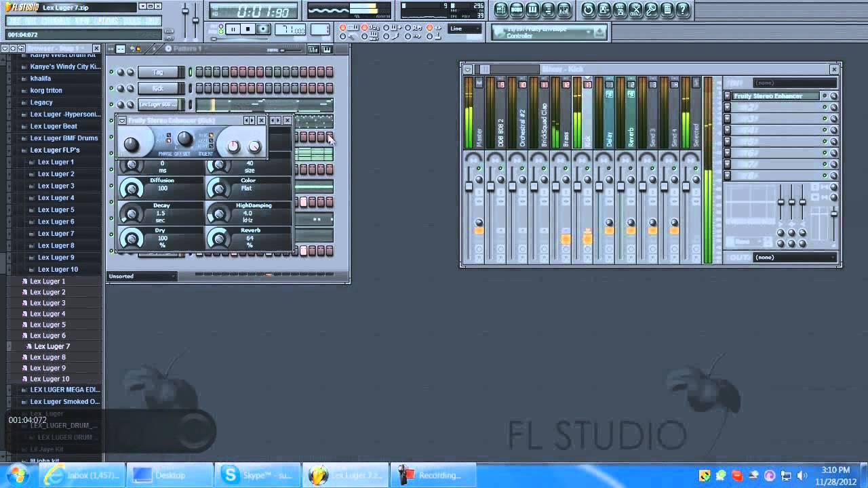The width and height of the screenshot is (868, 488).
Task: Toggle Fruity Stereo Enhancer slot enable LED
Action: tap(825, 96)
